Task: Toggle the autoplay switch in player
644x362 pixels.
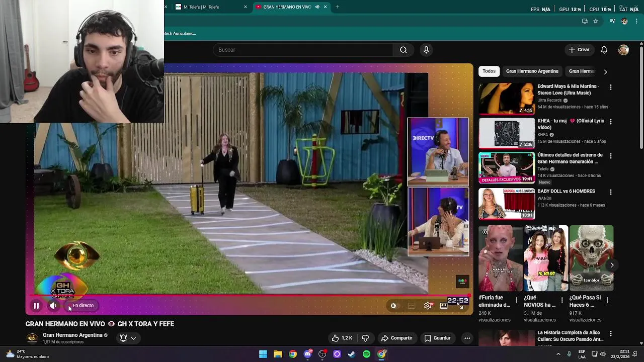Action: 393,306
